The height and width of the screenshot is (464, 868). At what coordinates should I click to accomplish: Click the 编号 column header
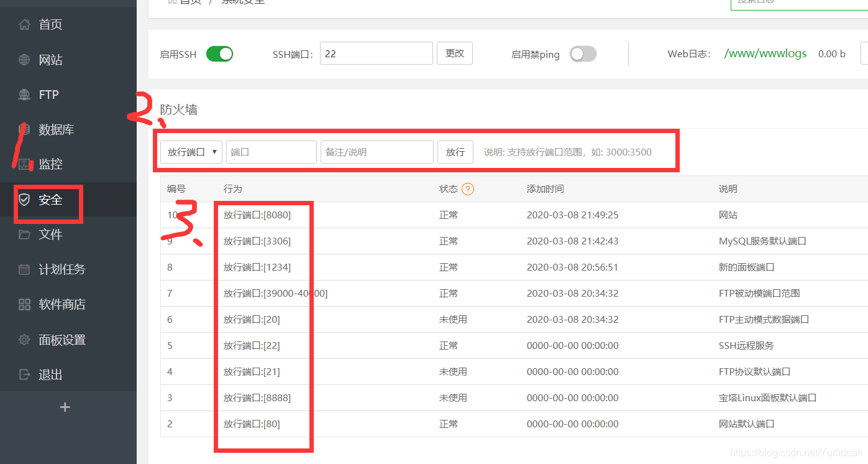pos(176,189)
